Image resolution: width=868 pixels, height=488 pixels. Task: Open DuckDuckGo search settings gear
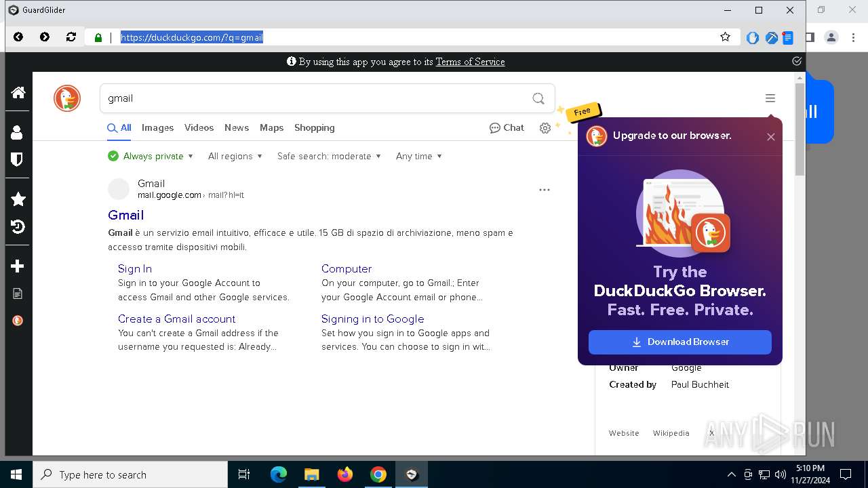(x=545, y=128)
